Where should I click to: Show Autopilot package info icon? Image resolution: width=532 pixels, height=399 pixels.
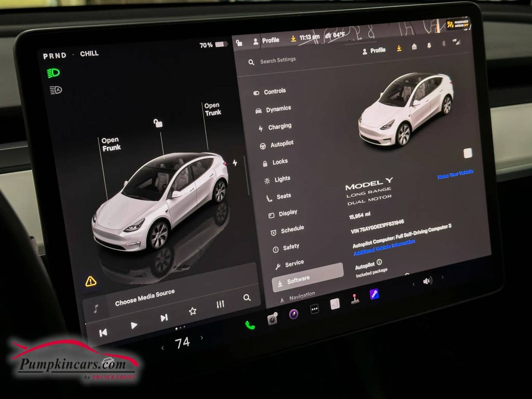[x=379, y=262]
